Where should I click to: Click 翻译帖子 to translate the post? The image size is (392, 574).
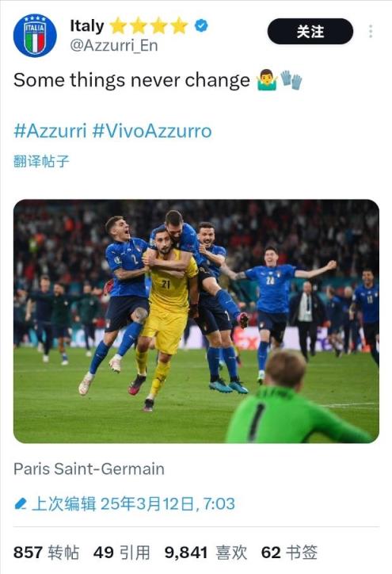[41, 161]
